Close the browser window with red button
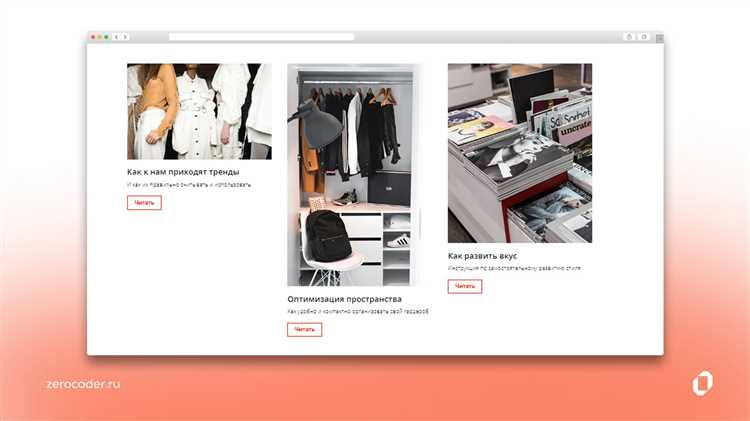Viewport: 750px width, 421px height. [x=93, y=37]
